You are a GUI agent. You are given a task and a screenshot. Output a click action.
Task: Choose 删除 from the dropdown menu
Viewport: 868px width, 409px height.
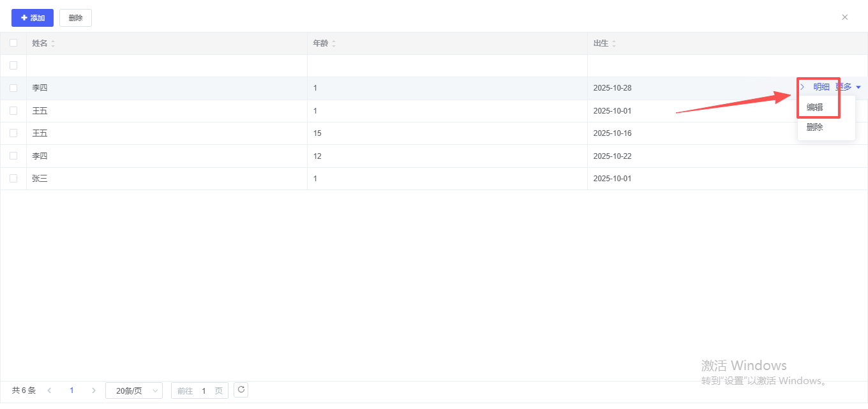pyautogui.click(x=815, y=127)
